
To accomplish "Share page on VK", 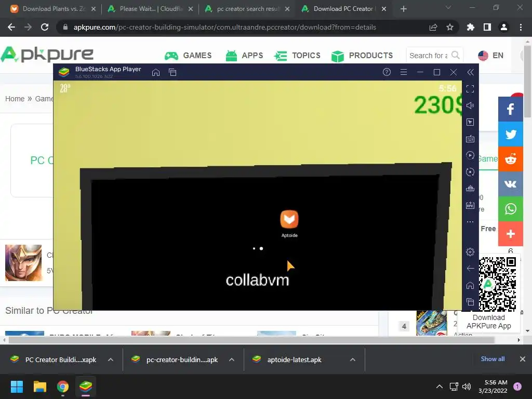I will (x=511, y=184).
